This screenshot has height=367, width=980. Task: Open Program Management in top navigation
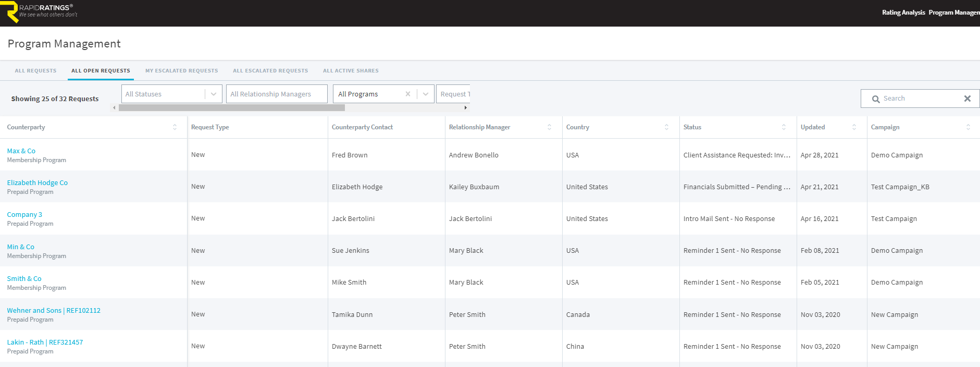954,13
